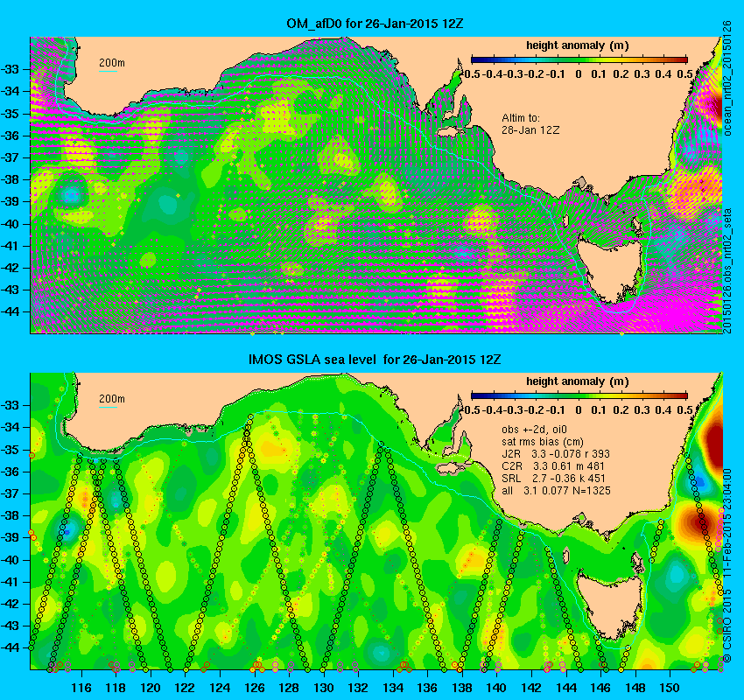Click Tasmania landmass in the OM_afD0 map
Image resolution: width=744 pixels, height=700 pixels.
[611, 269]
